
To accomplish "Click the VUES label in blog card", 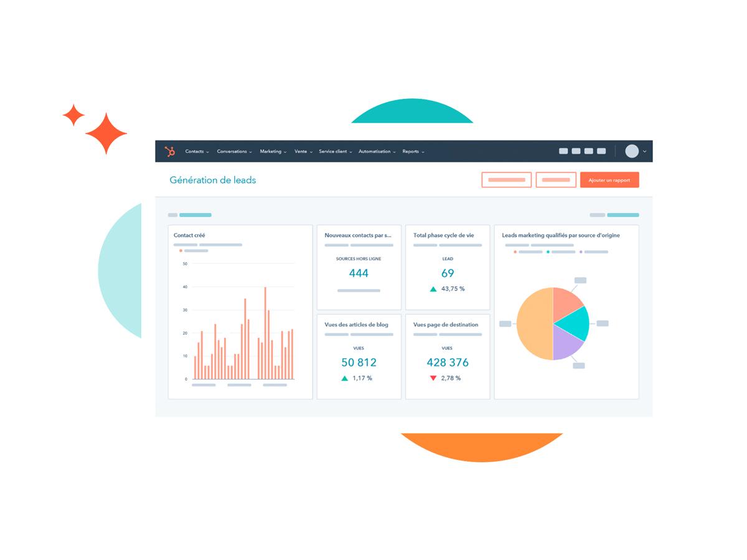I will click(x=359, y=348).
